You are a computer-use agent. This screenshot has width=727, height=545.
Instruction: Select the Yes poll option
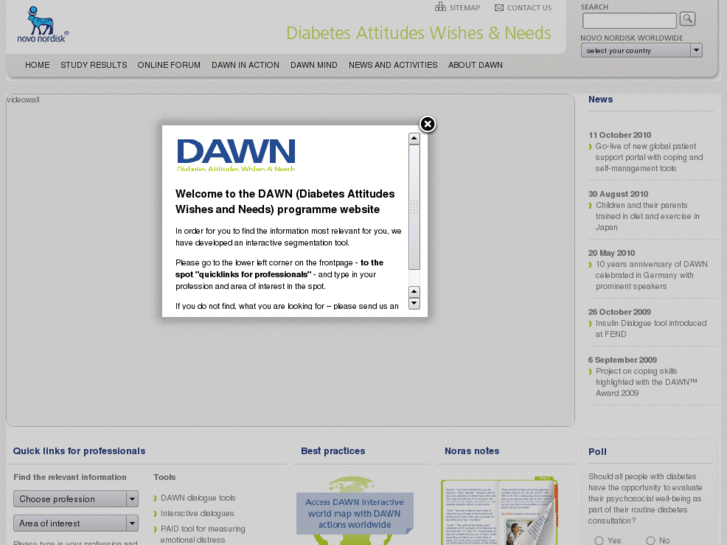[x=599, y=540]
